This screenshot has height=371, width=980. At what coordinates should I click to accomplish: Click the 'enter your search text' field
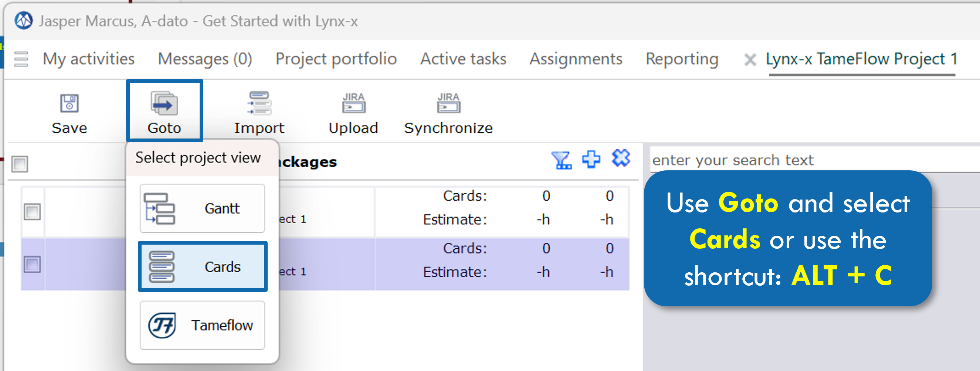(814, 160)
